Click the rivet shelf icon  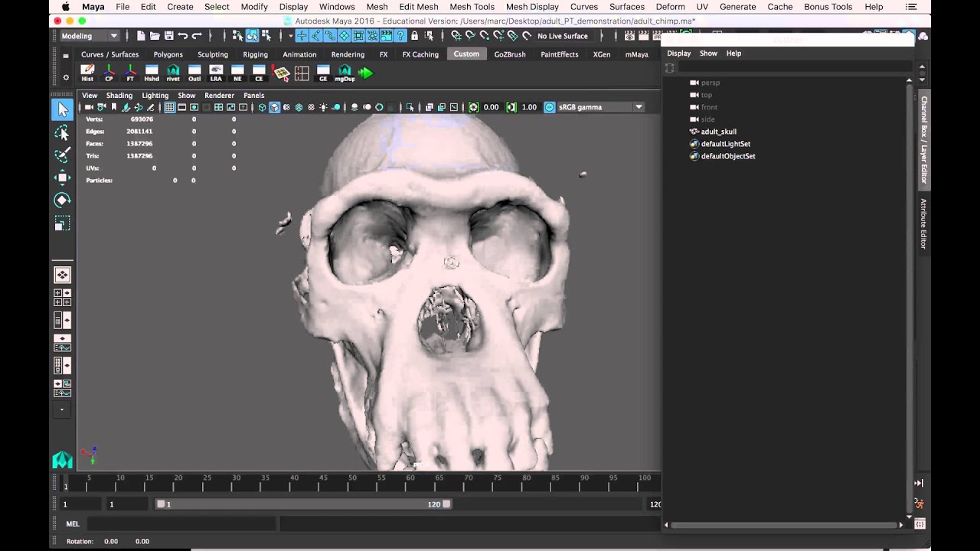[x=173, y=73]
